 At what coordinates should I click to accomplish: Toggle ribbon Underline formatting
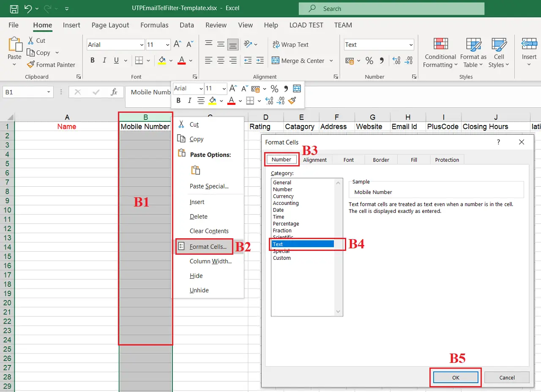[115, 60]
